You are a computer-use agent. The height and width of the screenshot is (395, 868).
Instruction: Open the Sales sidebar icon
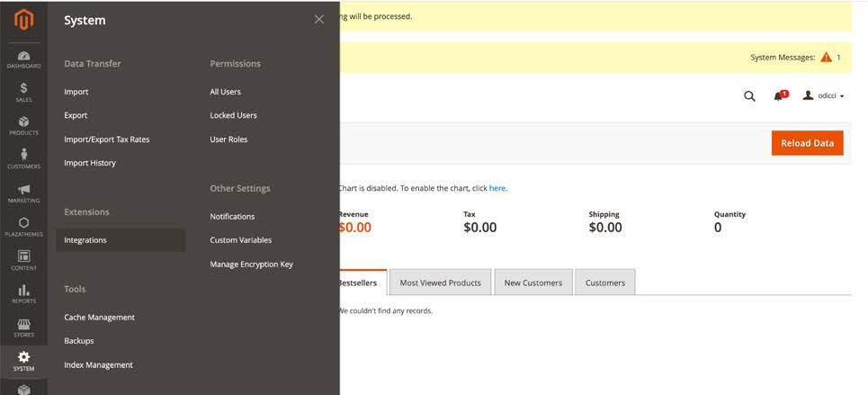click(x=23, y=93)
